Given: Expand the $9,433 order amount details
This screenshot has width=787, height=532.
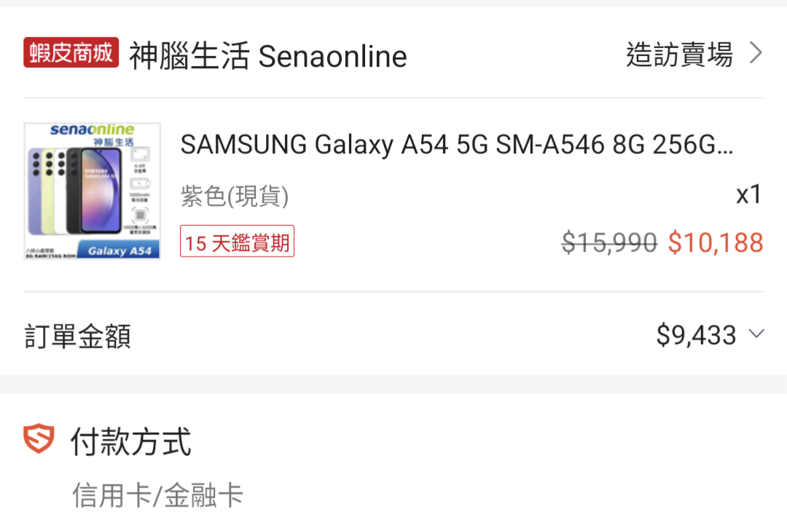Looking at the screenshot, I should pos(696,335).
